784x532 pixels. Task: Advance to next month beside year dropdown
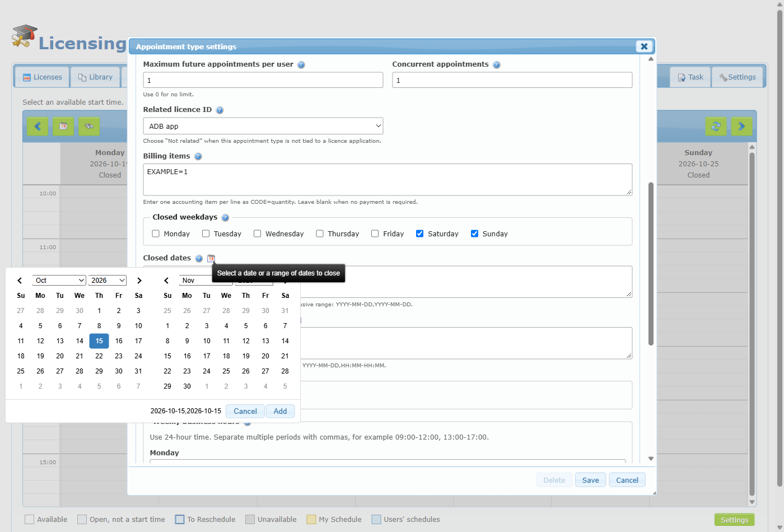pyautogui.click(x=139, y=281)
